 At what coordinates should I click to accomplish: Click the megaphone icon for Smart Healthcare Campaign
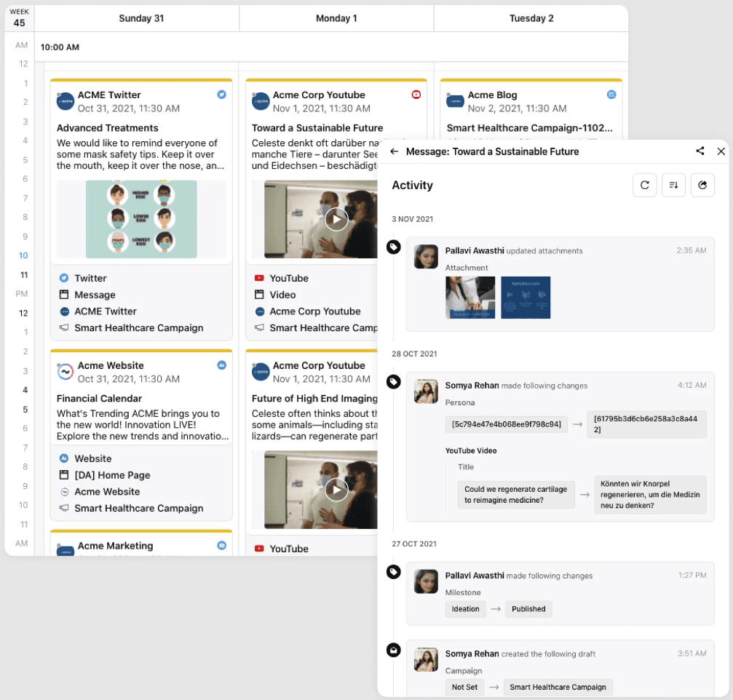66,327
